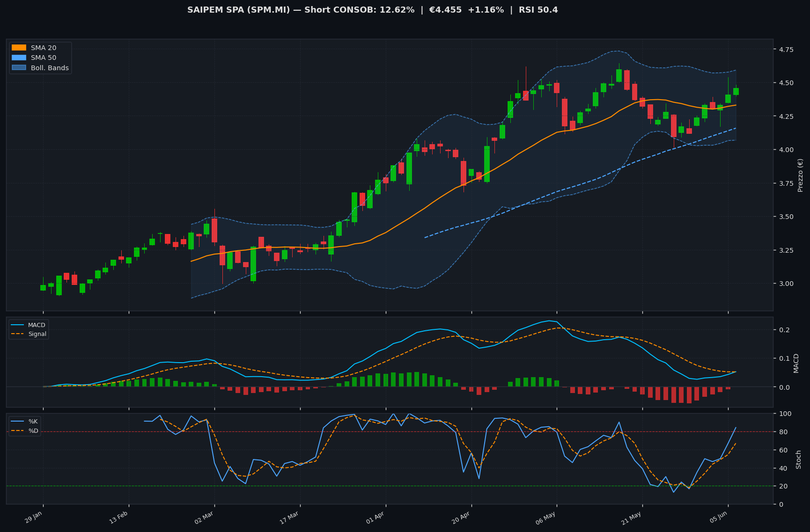Click the %D legend entry
This screenshot has height=532, width=810.
pos(25,430)
